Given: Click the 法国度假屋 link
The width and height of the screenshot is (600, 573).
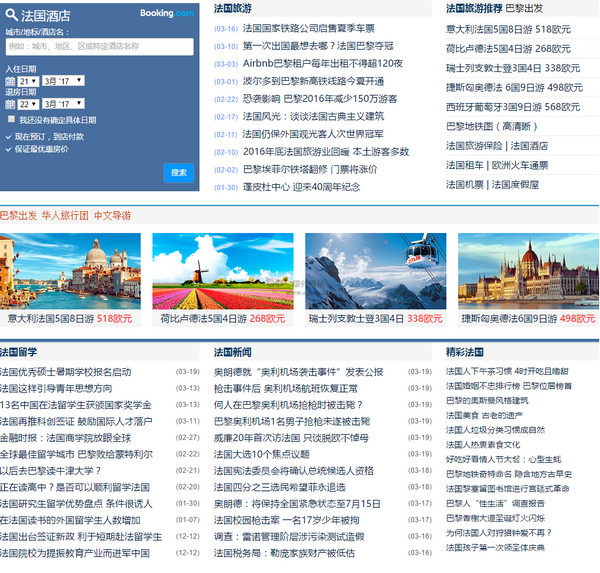Looking at the screenshot, I should pyautogui.click(x=515, y=185).
